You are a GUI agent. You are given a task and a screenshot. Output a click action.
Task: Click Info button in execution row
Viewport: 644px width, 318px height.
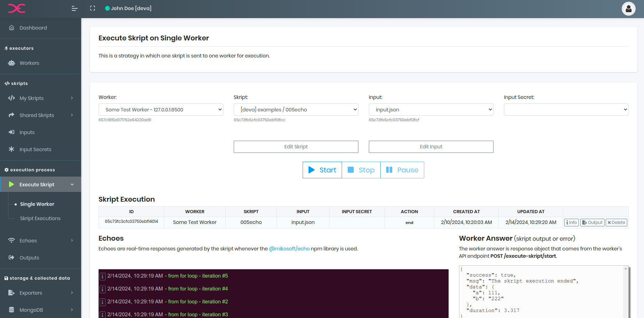572,223
